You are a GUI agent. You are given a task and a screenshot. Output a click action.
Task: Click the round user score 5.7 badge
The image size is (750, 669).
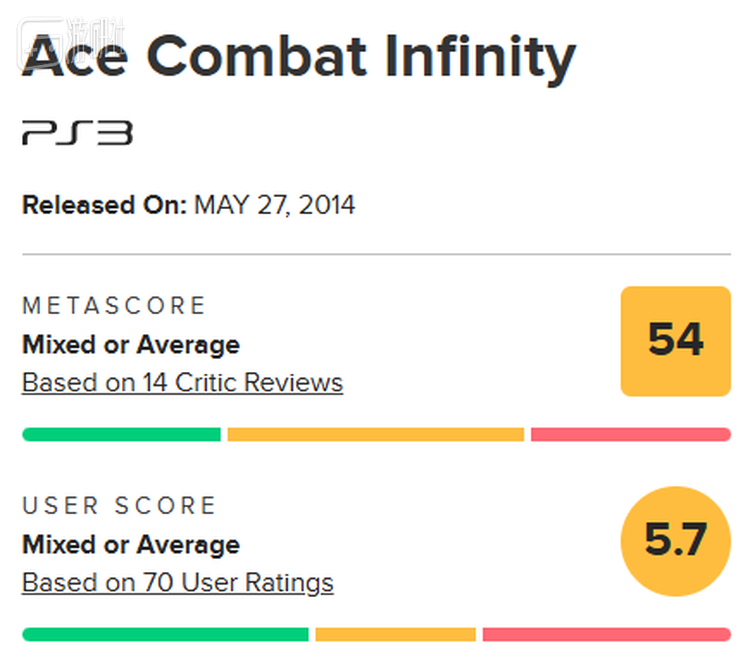(x=675, y=541)
